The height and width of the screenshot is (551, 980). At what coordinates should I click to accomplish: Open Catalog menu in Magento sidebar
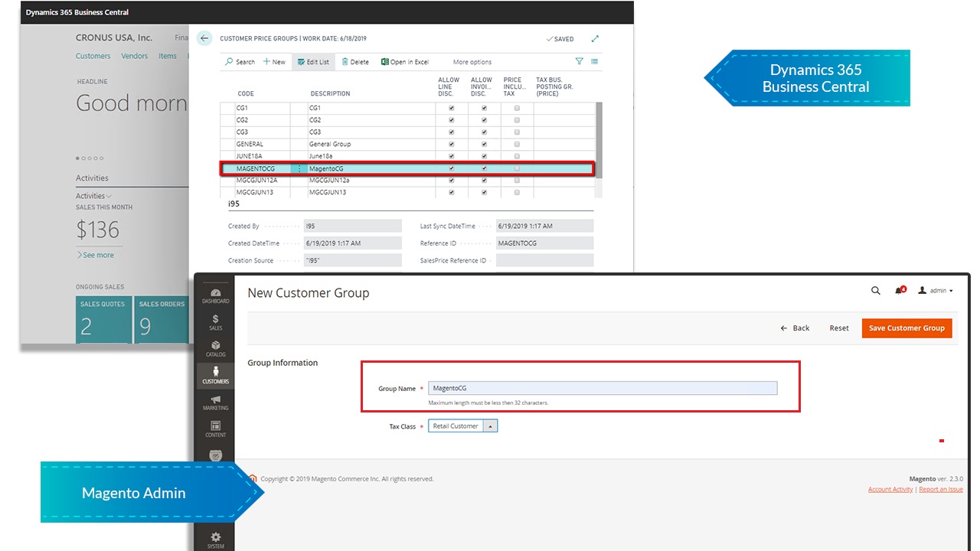(x=216, y=349)
